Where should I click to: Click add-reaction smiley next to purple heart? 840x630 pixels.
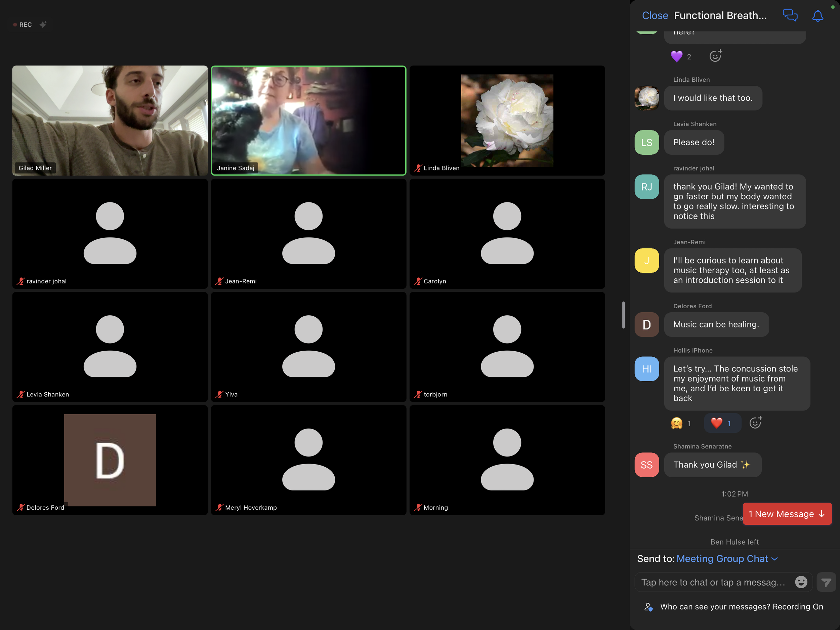point(715,56)
